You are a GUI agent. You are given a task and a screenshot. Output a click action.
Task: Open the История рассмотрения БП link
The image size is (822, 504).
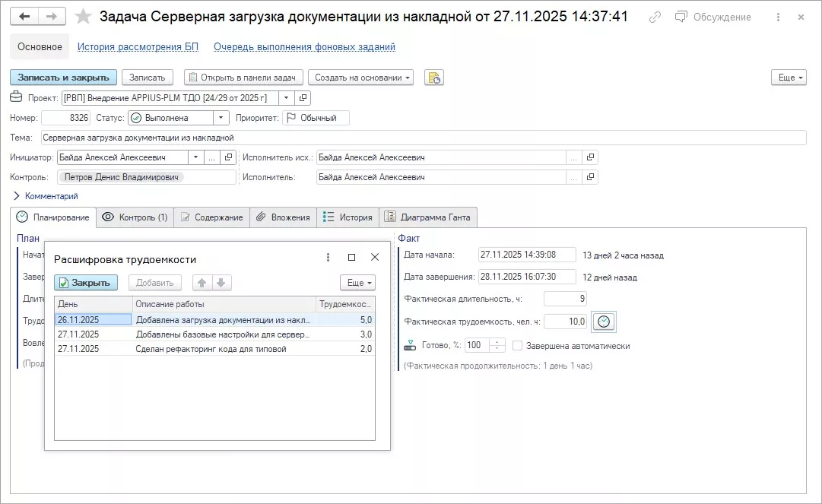(138, 47)
